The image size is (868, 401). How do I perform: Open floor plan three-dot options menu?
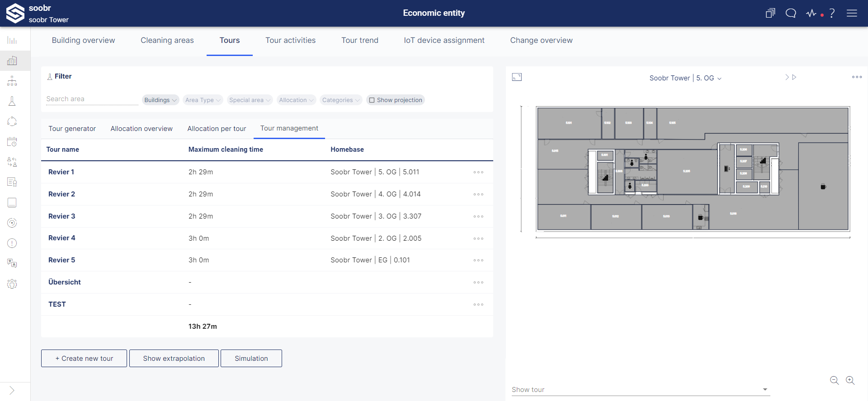coord(857,77)
